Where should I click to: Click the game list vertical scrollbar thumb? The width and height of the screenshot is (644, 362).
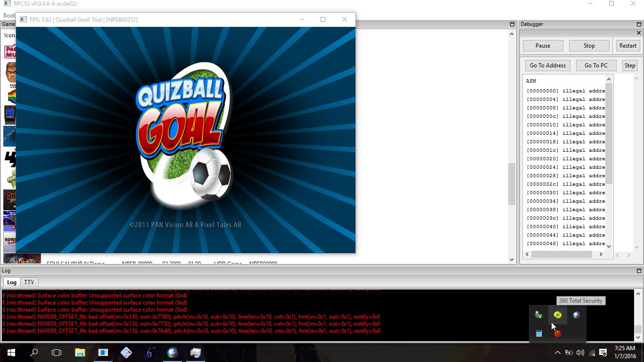pyautogui.click(x=512, y=184)
